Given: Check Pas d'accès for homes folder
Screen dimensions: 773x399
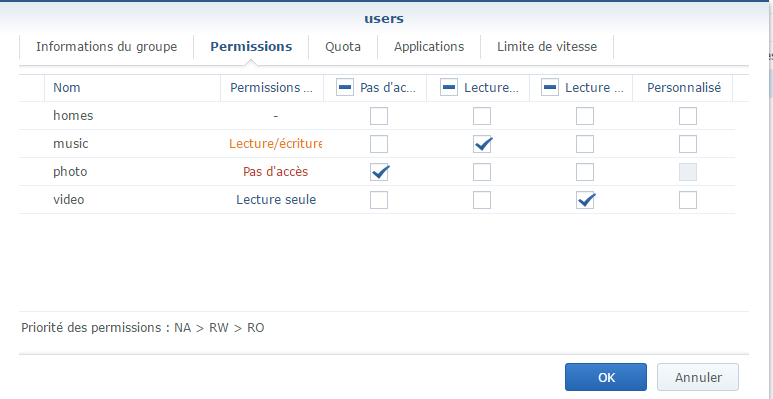Looking at the screenshot, I should pyautogui.click(x=379, y=116).
